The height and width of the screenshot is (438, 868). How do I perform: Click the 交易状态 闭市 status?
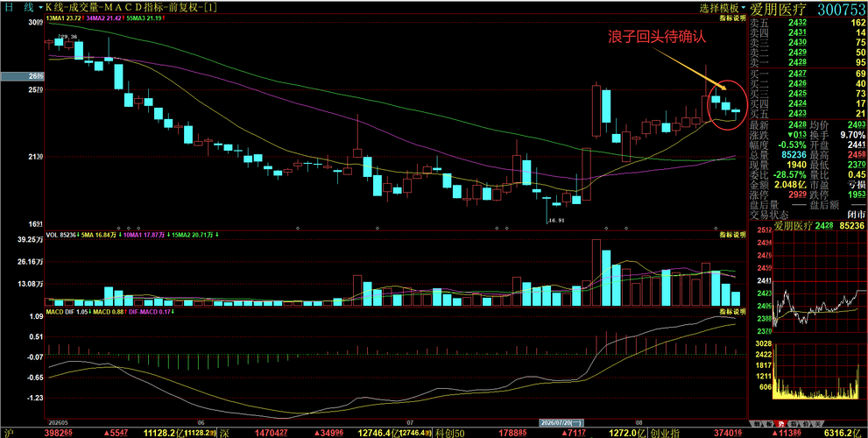(857, 215)
